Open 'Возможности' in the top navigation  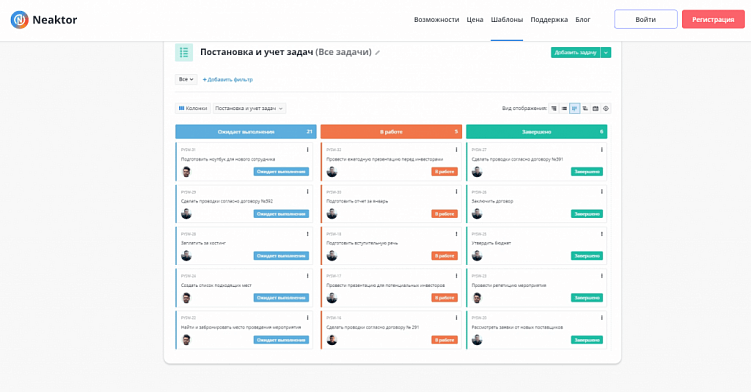(436, 20)
